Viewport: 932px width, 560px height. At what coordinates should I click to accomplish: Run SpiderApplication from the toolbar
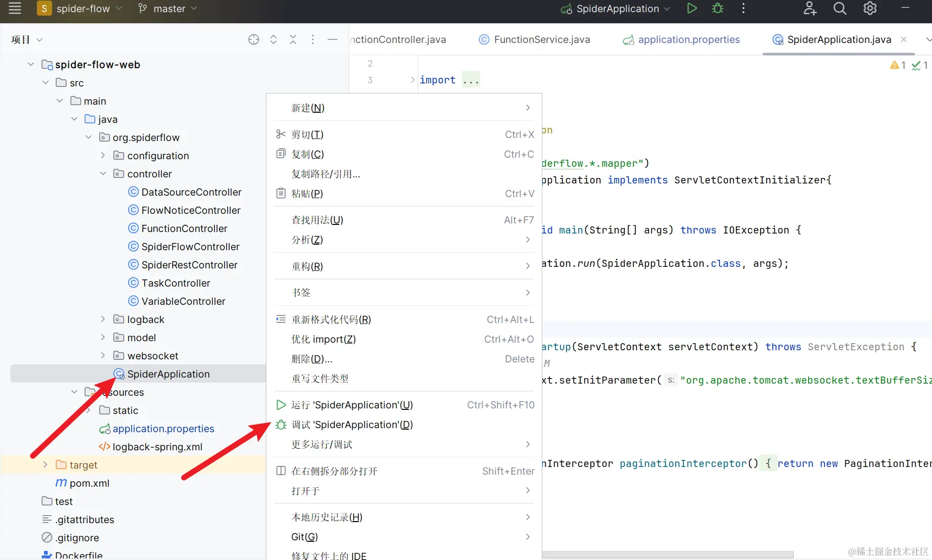(x=692, y=9)
